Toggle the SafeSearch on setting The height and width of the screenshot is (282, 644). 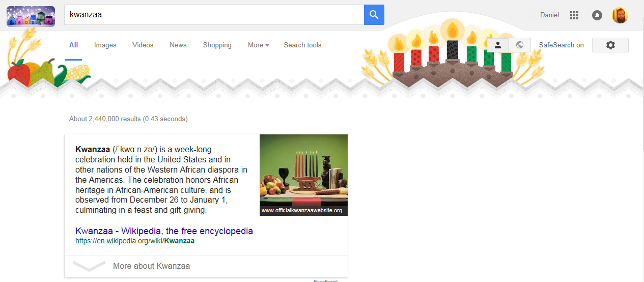tap(561, 45)
